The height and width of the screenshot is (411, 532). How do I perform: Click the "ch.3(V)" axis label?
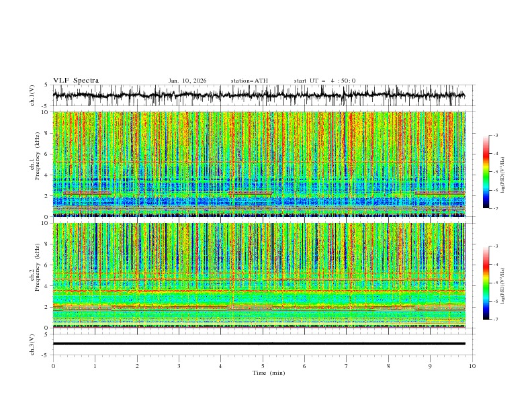tap(32, 345)
